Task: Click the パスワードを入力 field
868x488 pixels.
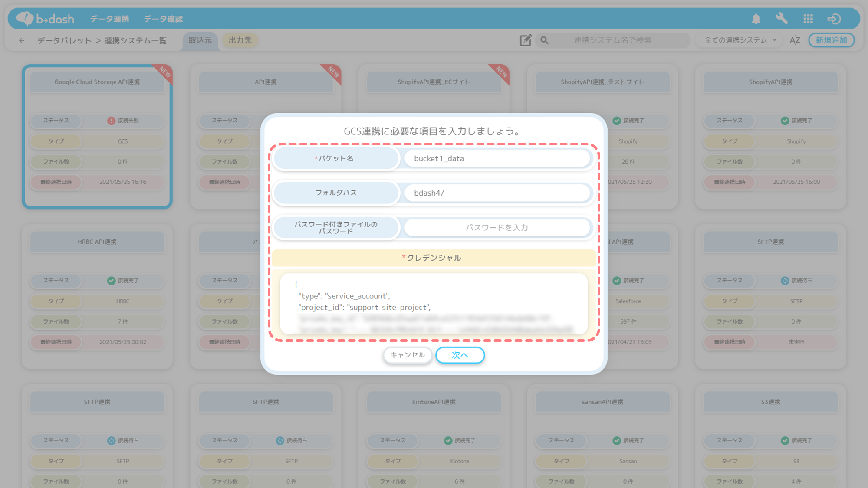Action: (x=497, y=227)
